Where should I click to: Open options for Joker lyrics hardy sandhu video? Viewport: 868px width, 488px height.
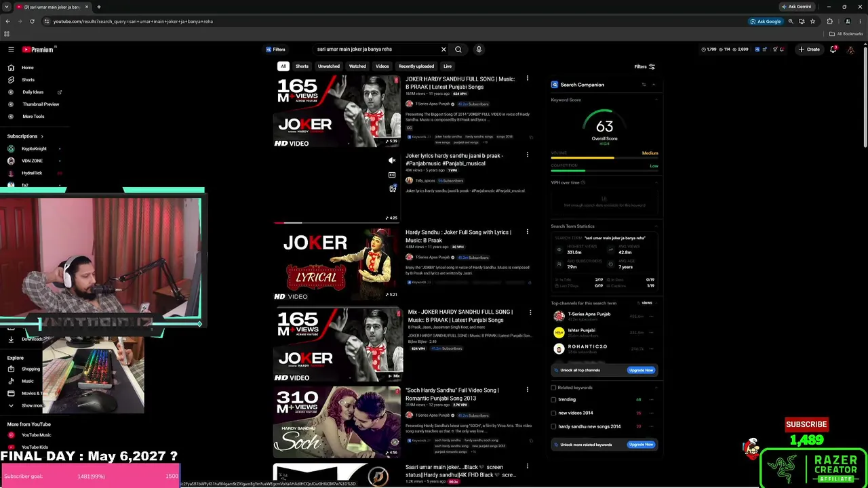click(x=527, y=155)
